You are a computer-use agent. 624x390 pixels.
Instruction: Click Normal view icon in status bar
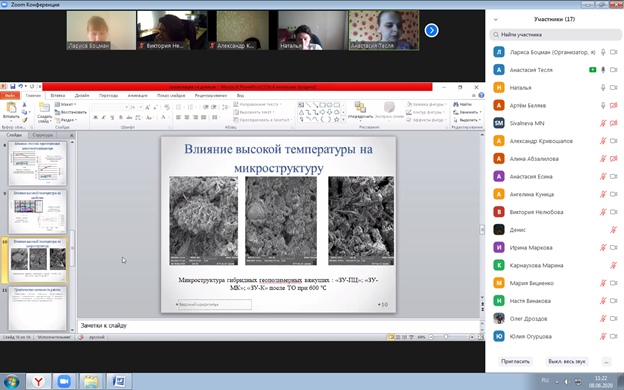click(x=391, y=337)
